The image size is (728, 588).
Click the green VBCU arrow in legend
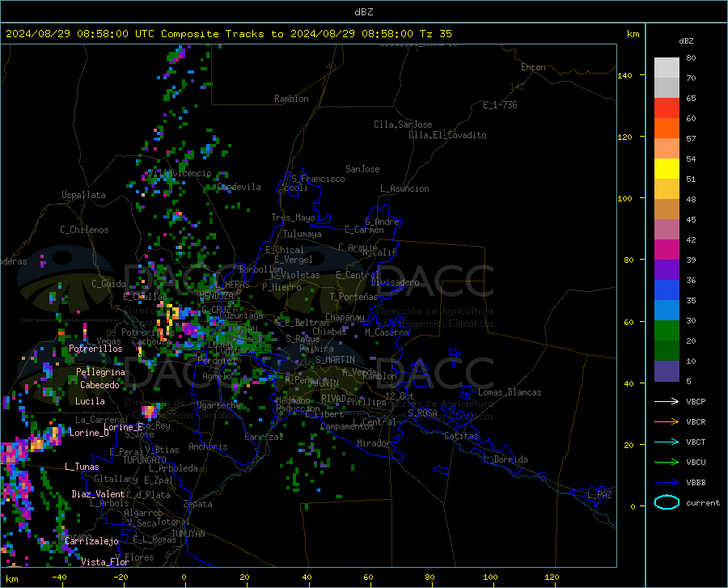(x=667, y=463)
